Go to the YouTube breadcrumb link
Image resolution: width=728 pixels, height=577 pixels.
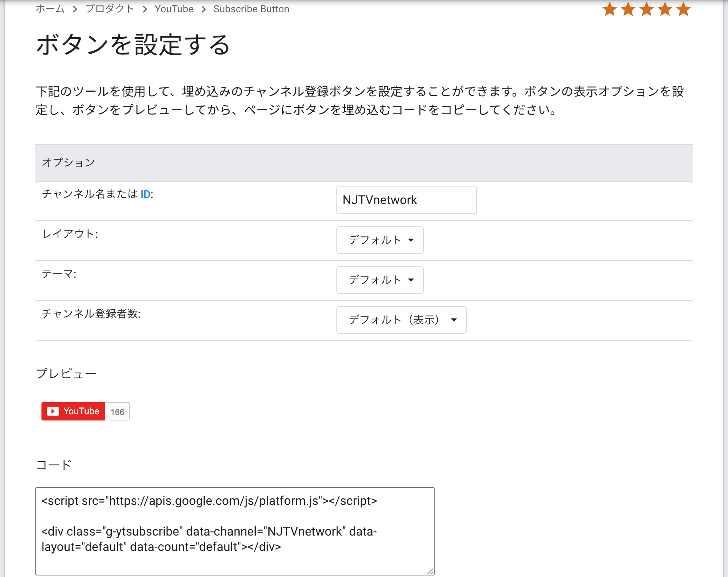coord(174,8)
